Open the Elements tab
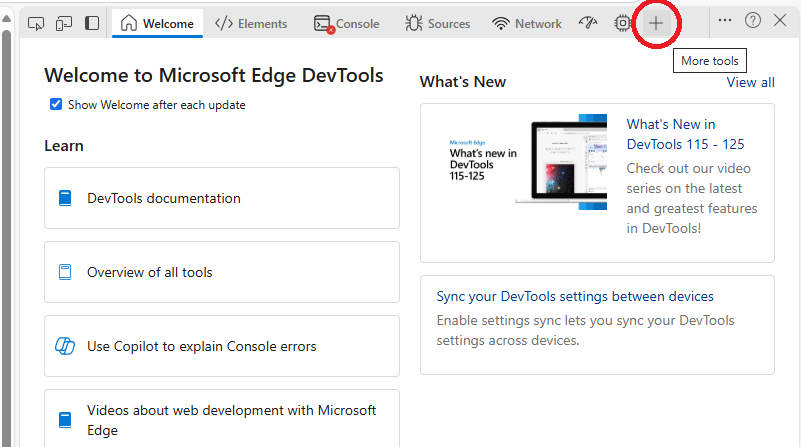This screenshot has width=801, height=447. 251,23
